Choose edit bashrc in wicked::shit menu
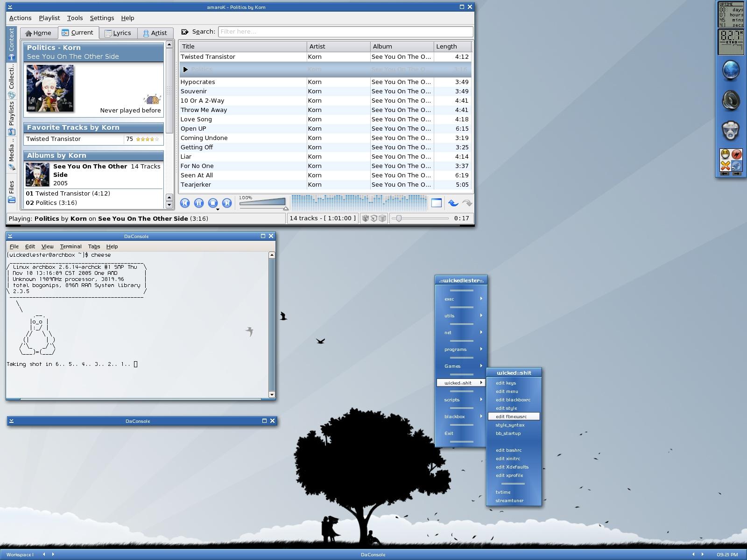 pyautogui.click(x=514, y=450)
